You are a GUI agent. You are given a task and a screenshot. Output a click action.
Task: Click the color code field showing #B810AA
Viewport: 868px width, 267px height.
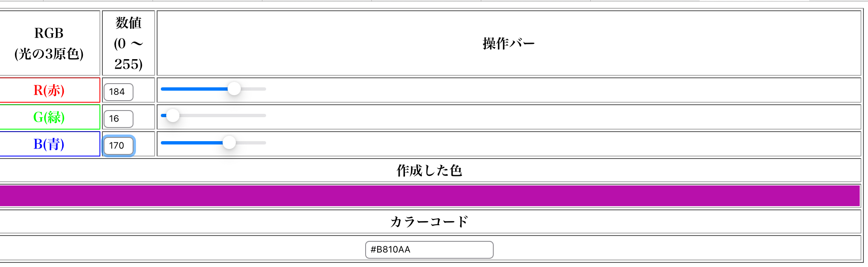(429, 250)
